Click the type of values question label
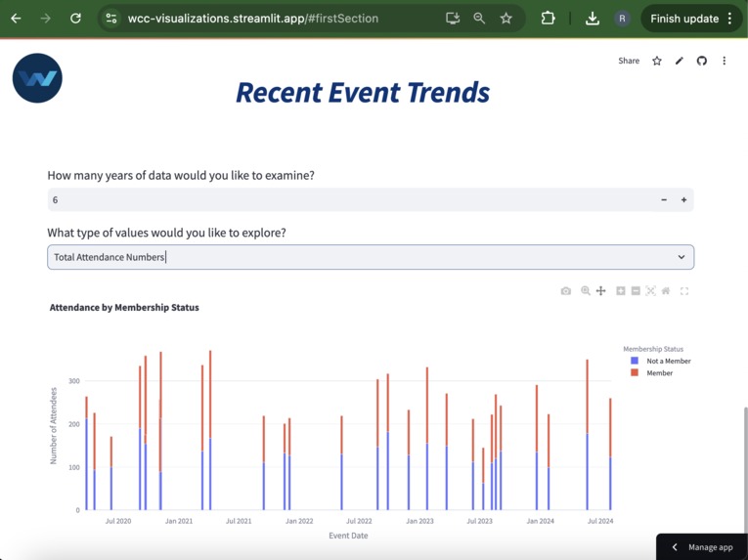Viewport: 748px width, 560px height. click(x=166, y=233)
